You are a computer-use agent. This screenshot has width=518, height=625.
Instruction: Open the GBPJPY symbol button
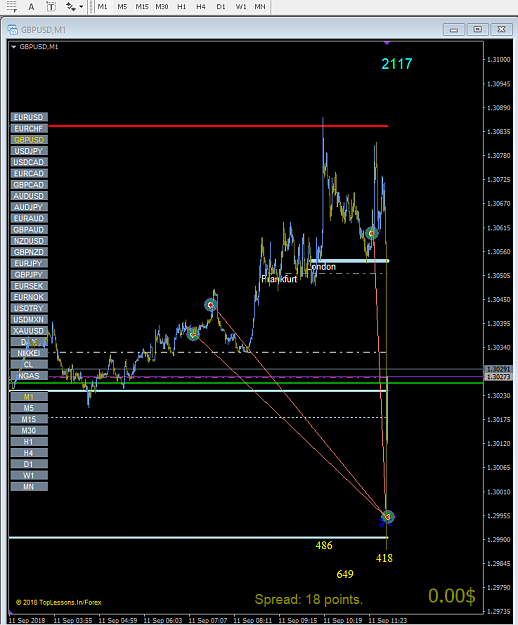29,274
